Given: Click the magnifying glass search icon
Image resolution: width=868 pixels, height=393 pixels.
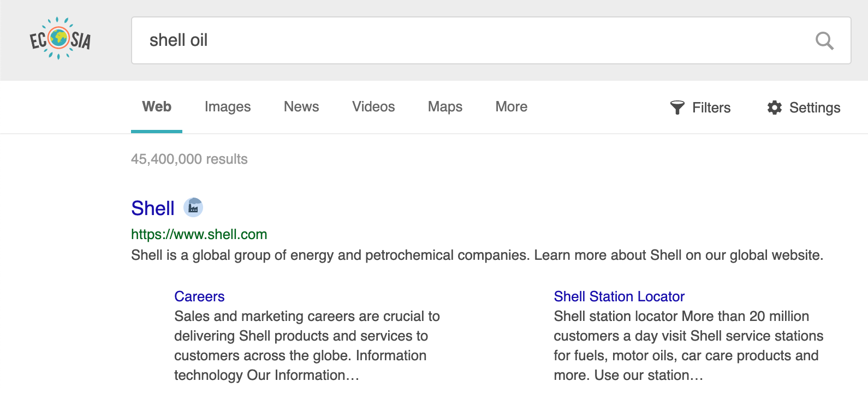Looking at the screenshot, I should [x=824, y=41].
